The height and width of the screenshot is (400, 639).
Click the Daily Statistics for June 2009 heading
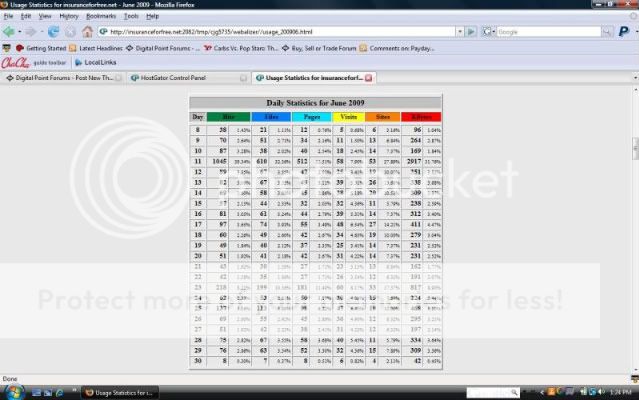[x=315, y=103]
